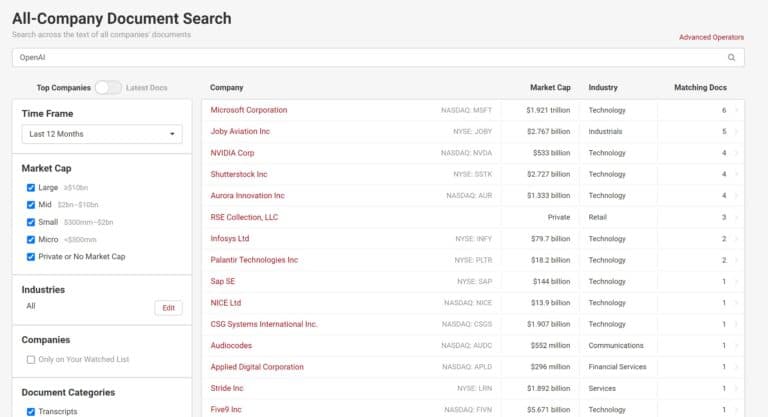
Task: Open the Time Frame Last 12 Months dropdown
Action: pos(102,134)
